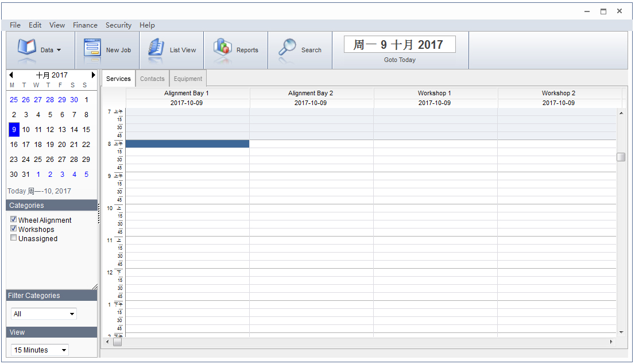This screenshot has width=635, height=364.
Task: Go to next month arrow in calendar
Action: pos(93,75)
